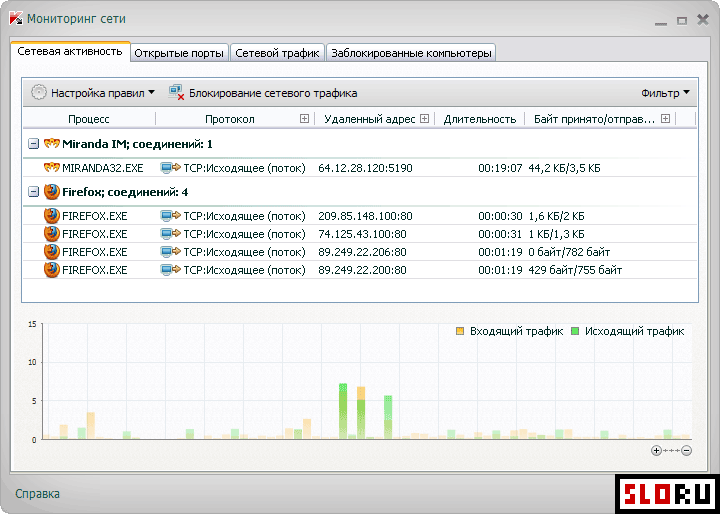
Task: Click the Входящий трафик legend color swatch
Action: pyautogui.click(x=460, y=331)
